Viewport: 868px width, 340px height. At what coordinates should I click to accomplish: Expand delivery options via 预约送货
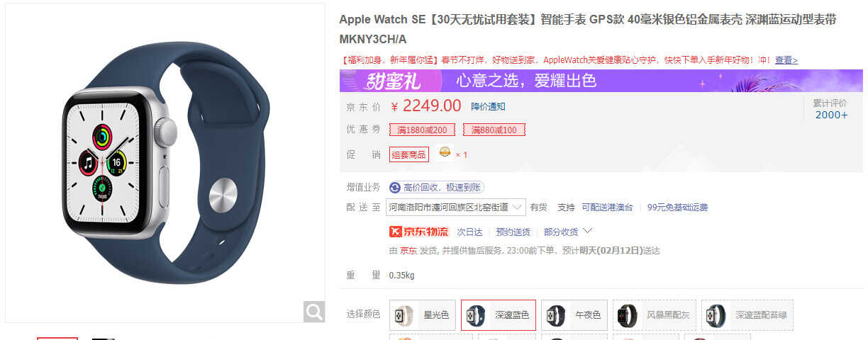point(513,232)
